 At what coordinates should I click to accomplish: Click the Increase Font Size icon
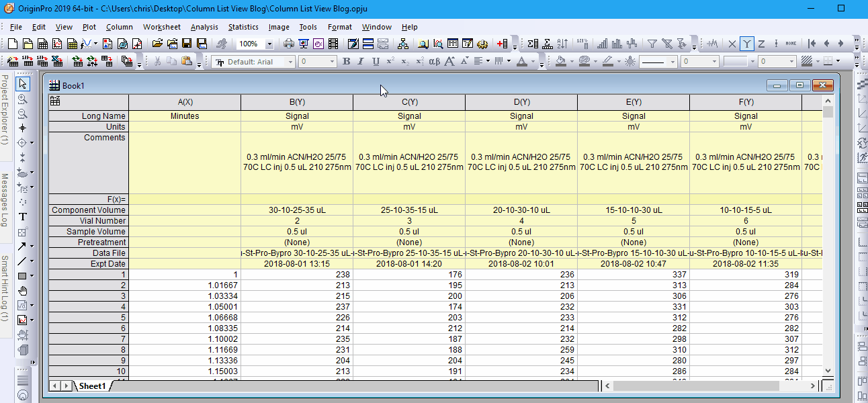[449, 61]
